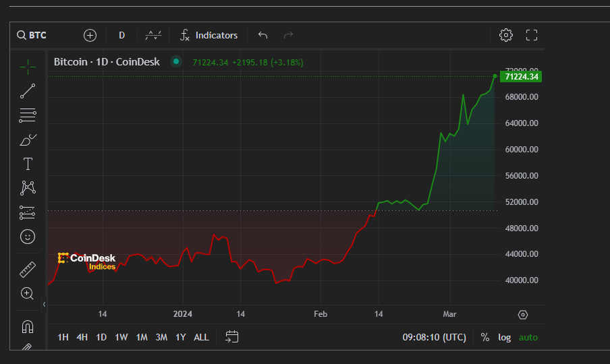This screenshot has width=610, height=364.
Task: Select the trend line drawing tool
Action: [28, 91]
